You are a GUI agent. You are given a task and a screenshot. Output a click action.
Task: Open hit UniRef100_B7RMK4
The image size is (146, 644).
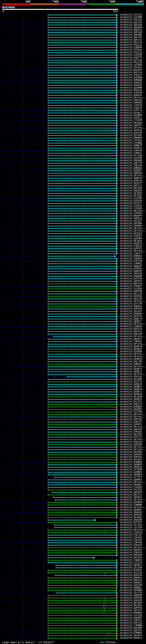point(131,633)
